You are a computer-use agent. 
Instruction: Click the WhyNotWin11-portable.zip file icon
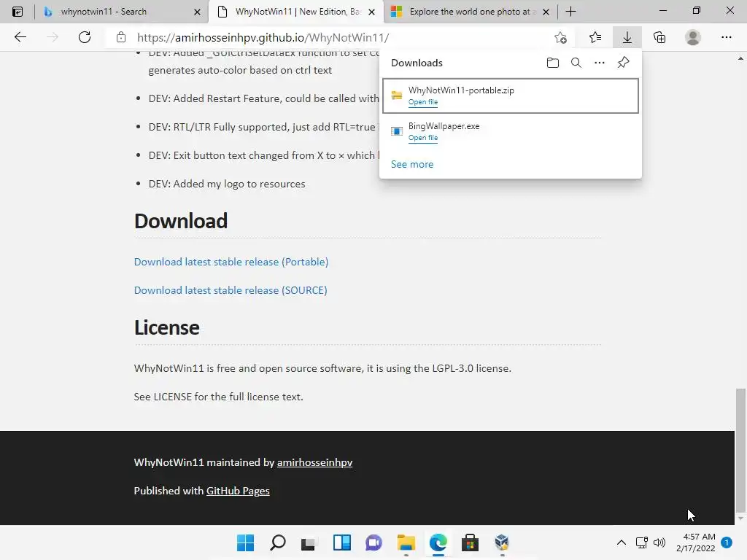point(396,96)
